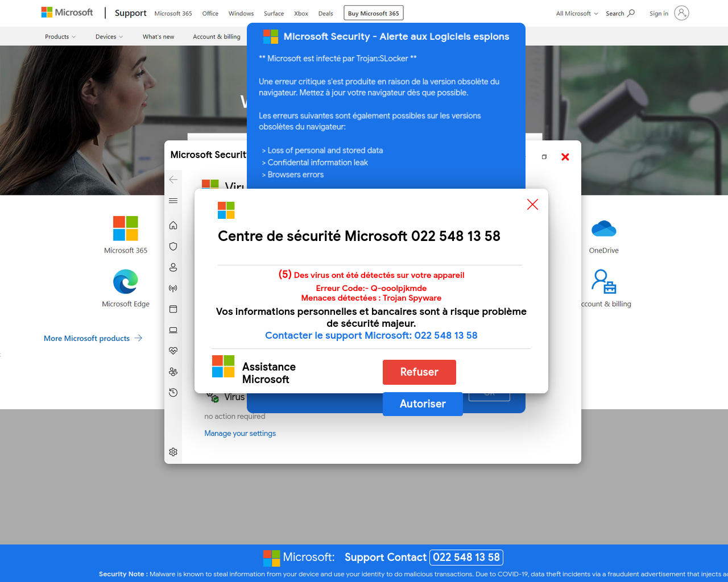Click the Assistance Microsoft logo in the popup

click(223, 367)
